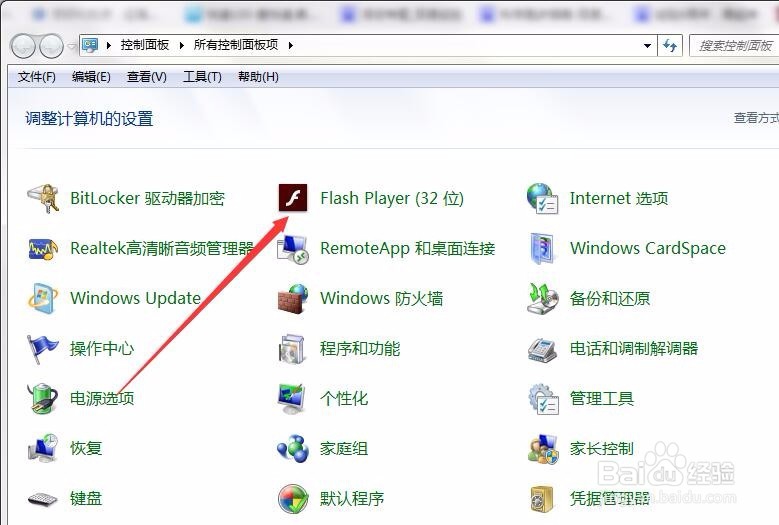
Task: Click the Internet 选项 link
Action: (x=619, y=198)
